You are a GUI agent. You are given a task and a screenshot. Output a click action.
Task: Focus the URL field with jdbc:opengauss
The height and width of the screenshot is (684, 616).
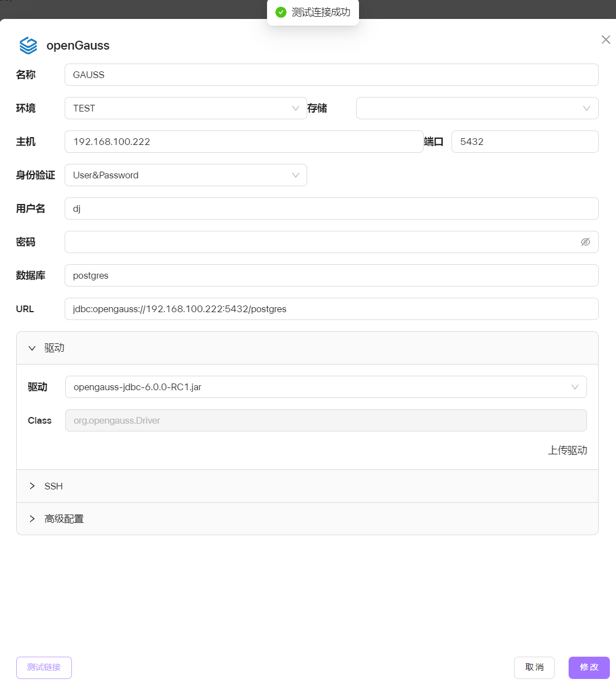coord(332,309)
